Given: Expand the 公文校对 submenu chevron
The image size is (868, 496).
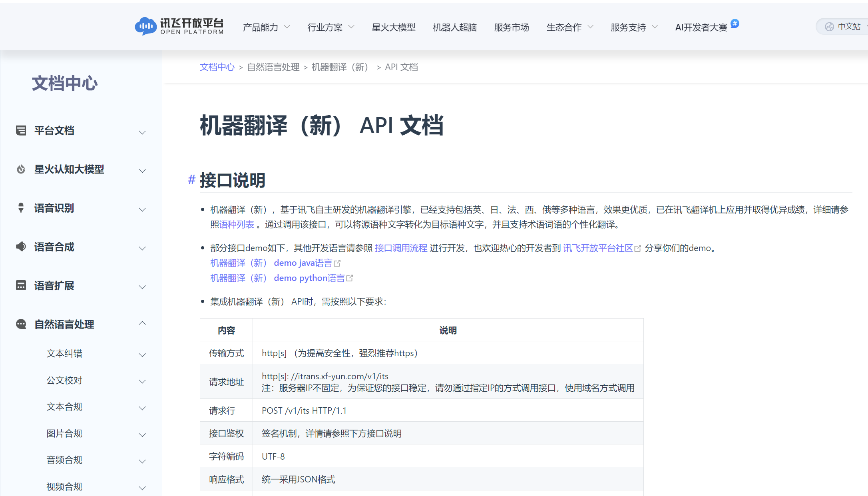Looking at the screenshot, I should [x=142, y=381].
